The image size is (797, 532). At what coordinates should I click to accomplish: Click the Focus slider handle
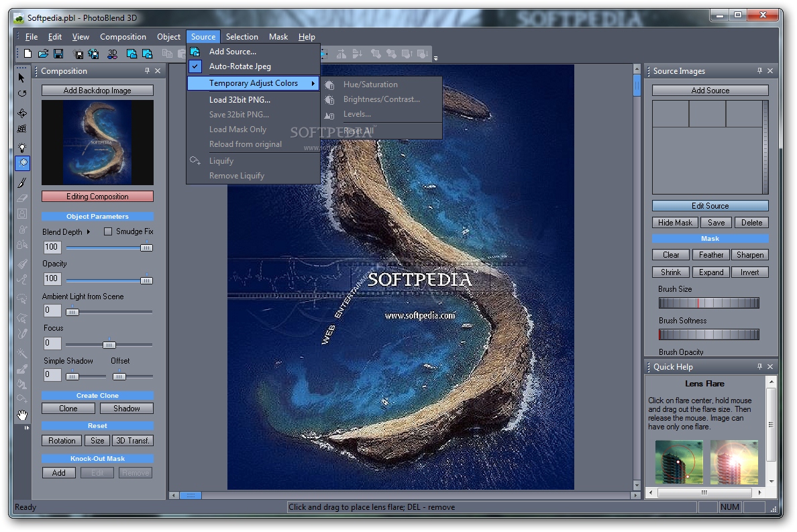pyautogui.click(x=109, y=345)
